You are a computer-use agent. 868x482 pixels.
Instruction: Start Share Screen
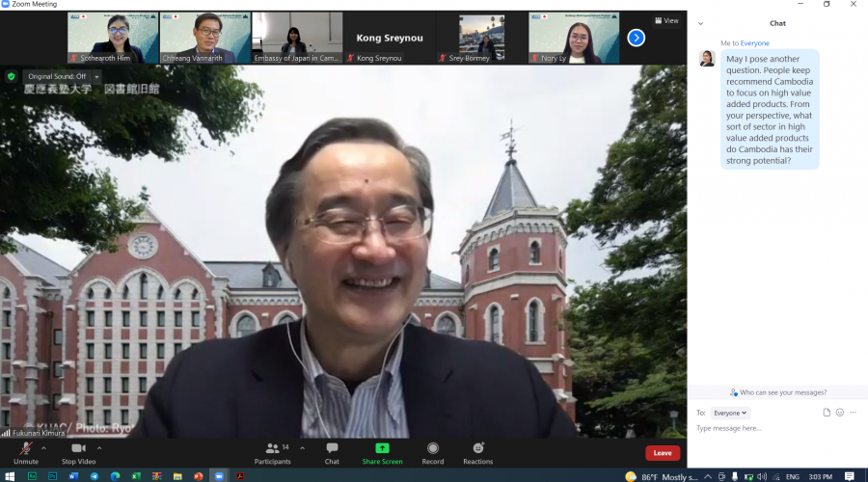(x=382, y=451)
